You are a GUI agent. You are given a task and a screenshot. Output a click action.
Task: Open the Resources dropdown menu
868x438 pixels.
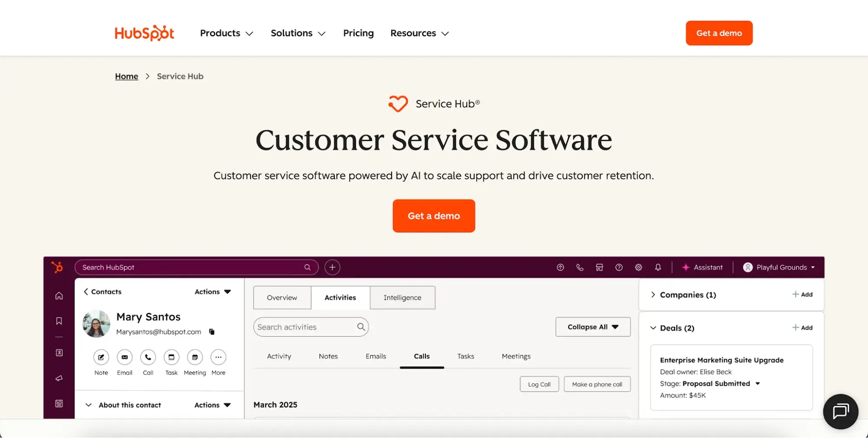click(x=419, y=33)
